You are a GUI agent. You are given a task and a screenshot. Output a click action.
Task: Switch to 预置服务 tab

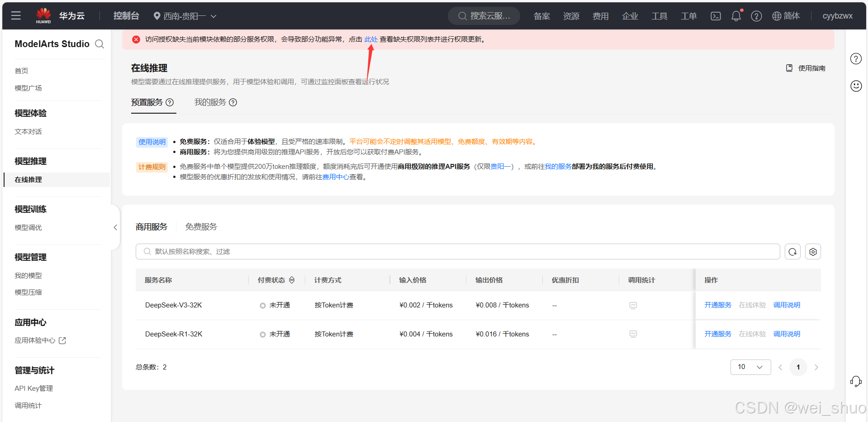pyautogui.click(x=147, y=102)
